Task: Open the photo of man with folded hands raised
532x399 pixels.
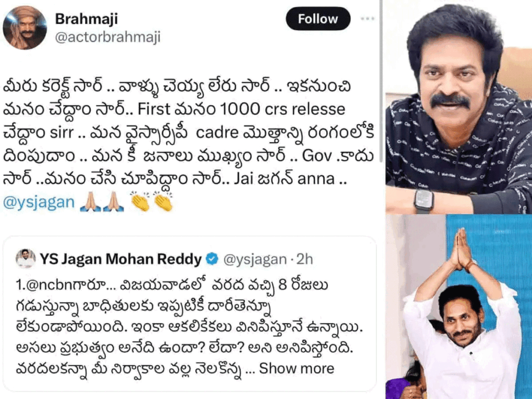Action: click(459, 307)
